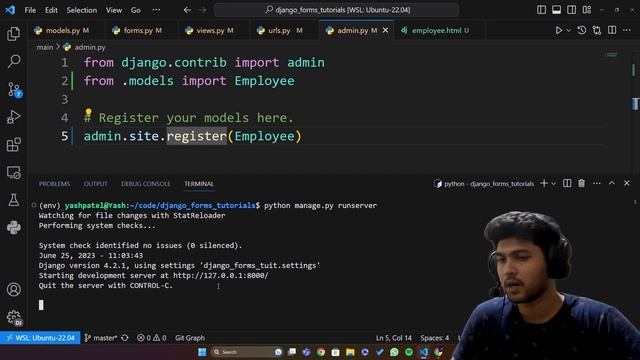Click the open changes compare icon
640x360 pixels.
[x=597, y=30]
